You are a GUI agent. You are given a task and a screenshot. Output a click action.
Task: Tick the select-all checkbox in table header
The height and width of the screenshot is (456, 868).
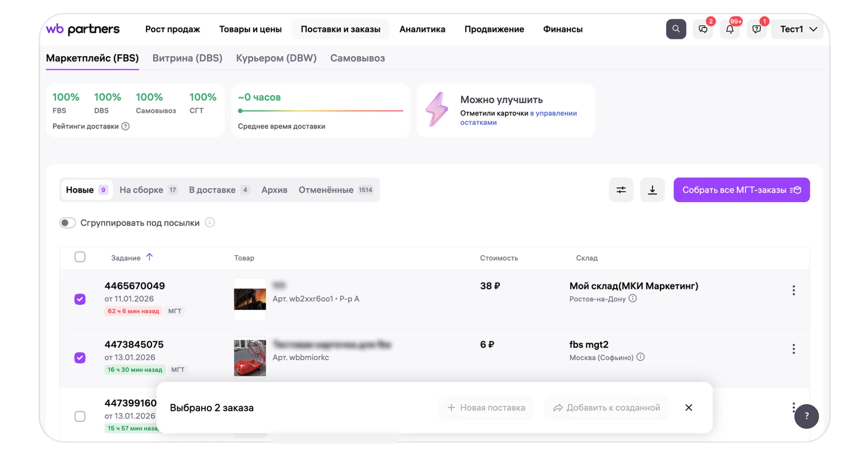point(80,257)
